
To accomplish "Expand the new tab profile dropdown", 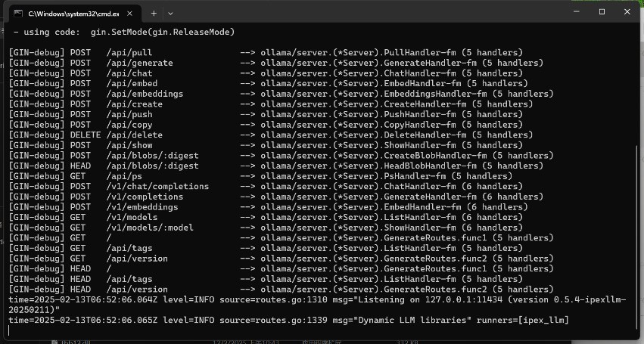I will [x=170, y=13].
